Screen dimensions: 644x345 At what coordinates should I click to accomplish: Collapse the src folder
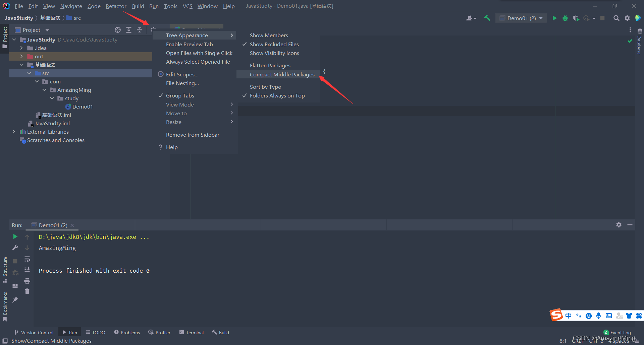pos(29,73)
